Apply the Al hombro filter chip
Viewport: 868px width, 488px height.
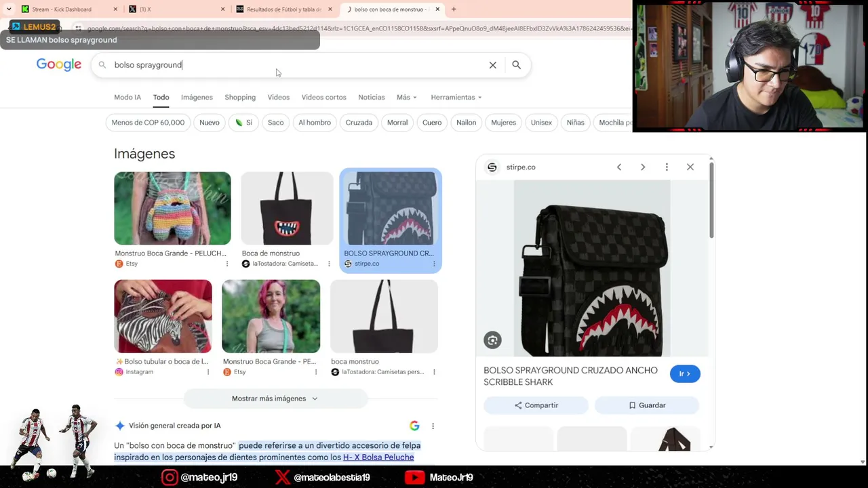(315, 123)
